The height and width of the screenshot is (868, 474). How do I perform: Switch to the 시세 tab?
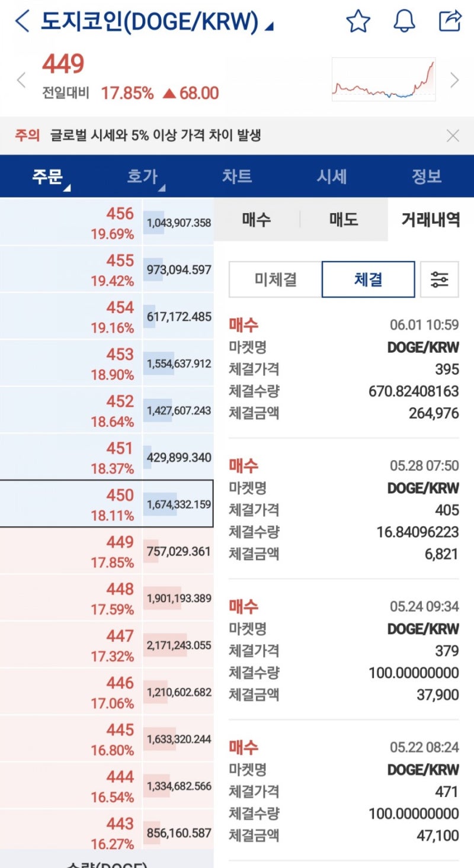[x=332, y=176]
